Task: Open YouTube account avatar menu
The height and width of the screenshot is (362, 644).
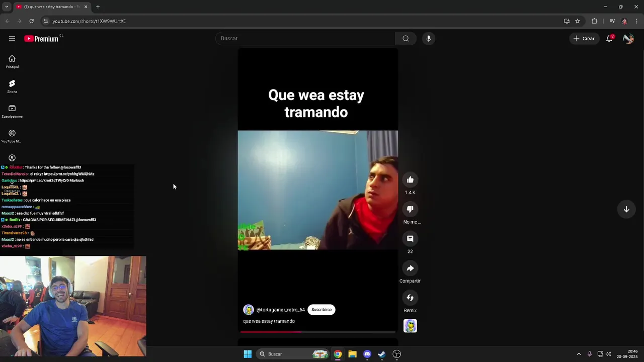Action: 628,39
